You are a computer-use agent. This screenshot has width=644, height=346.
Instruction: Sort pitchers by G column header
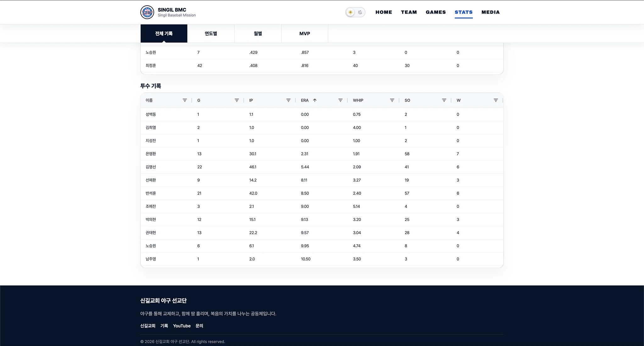(199, 100)
